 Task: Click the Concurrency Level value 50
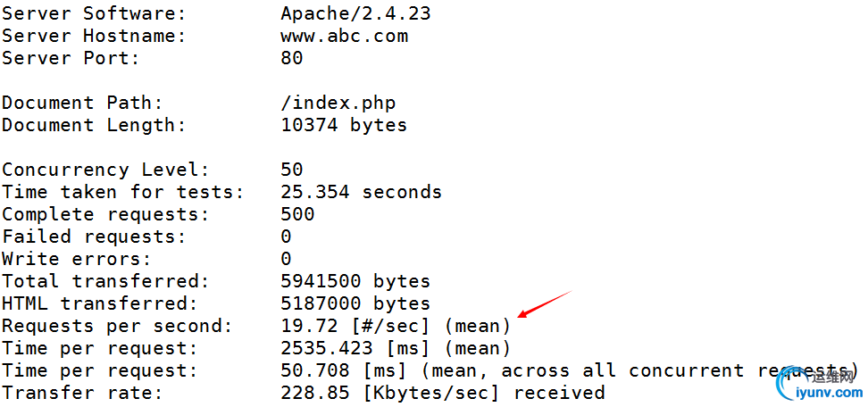(291, 170)
